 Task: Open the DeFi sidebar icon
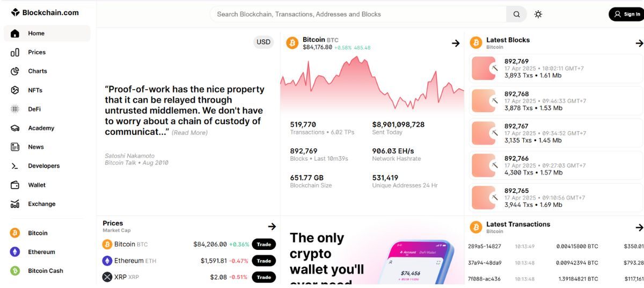point(15,109)
